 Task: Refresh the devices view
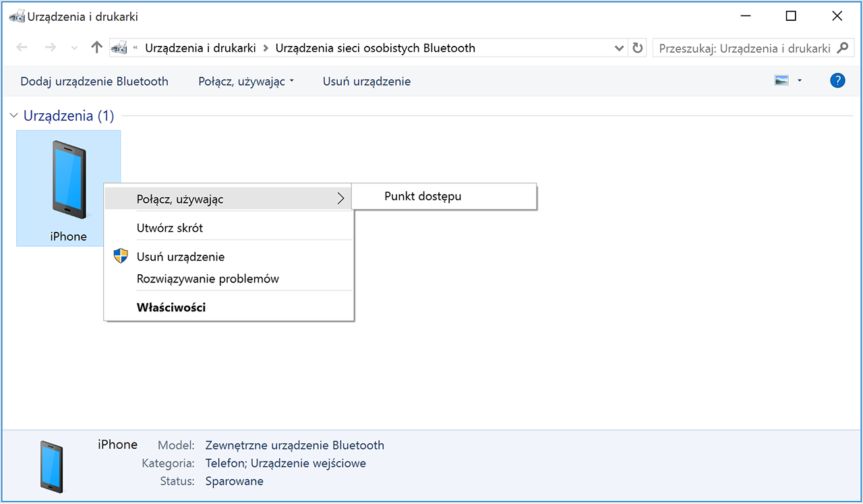pos(637,48)
